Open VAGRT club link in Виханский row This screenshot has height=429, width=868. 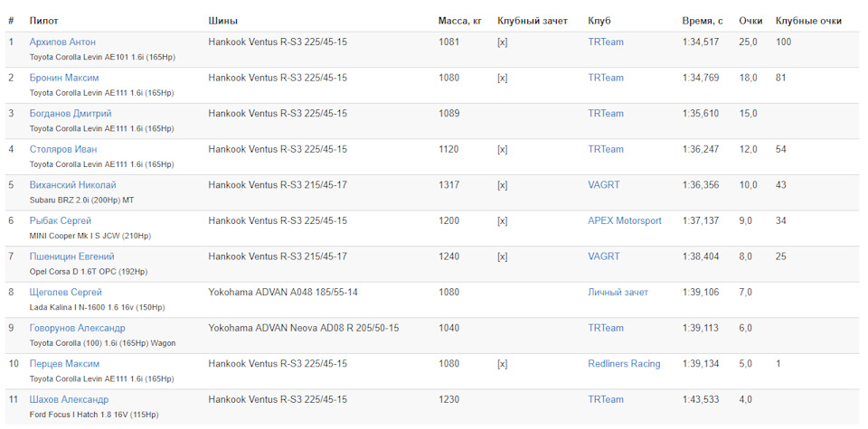(604, 185)
